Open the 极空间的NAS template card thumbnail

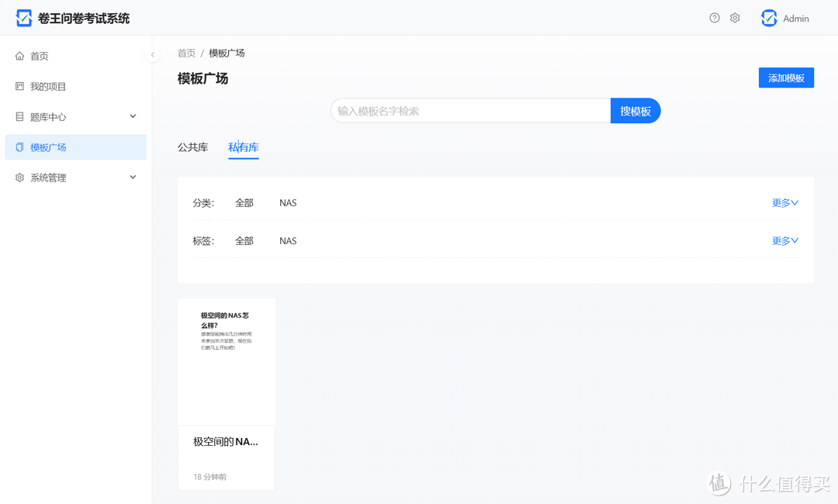pyautogui.click(x=226, y=361)
